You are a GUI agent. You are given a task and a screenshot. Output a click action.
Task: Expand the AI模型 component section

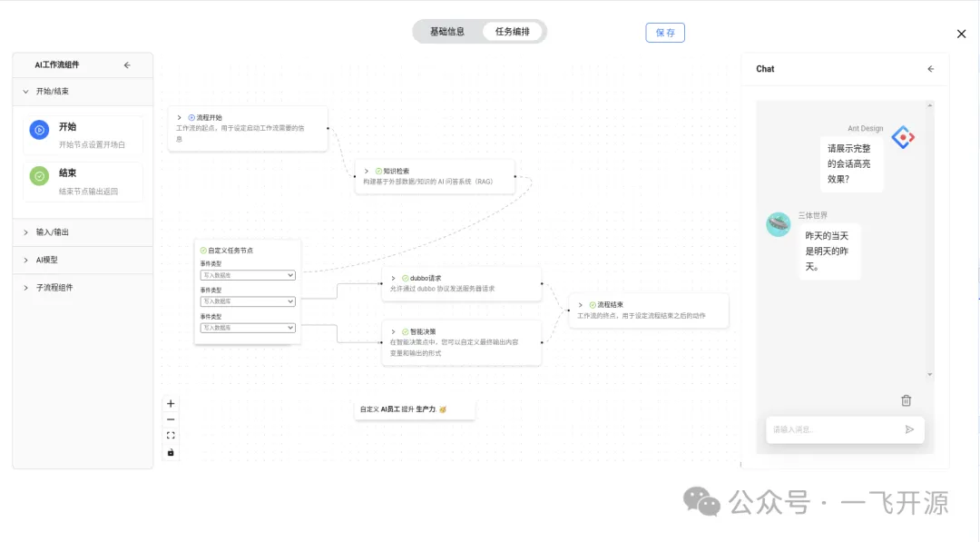[x=46, y=260]
